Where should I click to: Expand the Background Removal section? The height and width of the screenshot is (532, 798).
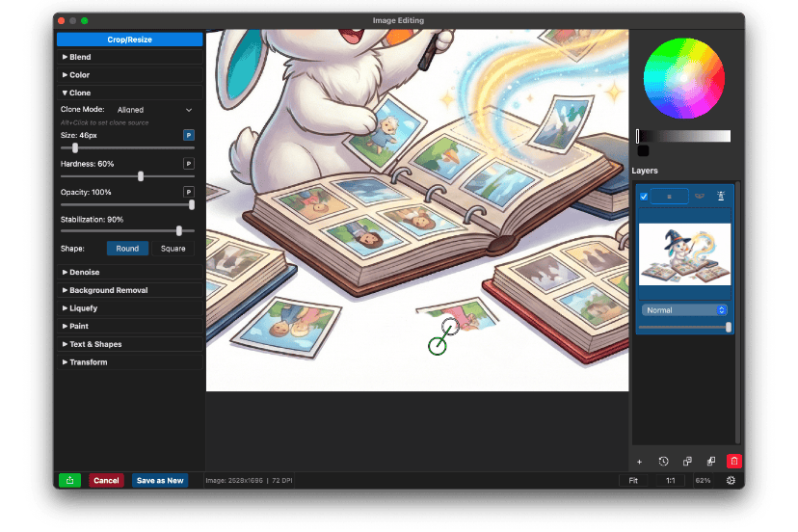pos(130,290)
